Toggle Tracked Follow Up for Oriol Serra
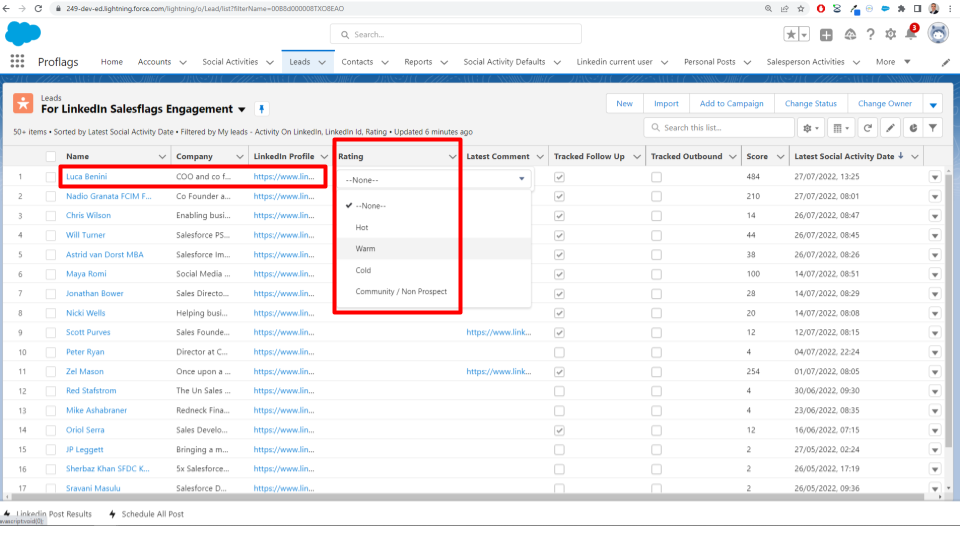960x540 pixels. (559, 430)
